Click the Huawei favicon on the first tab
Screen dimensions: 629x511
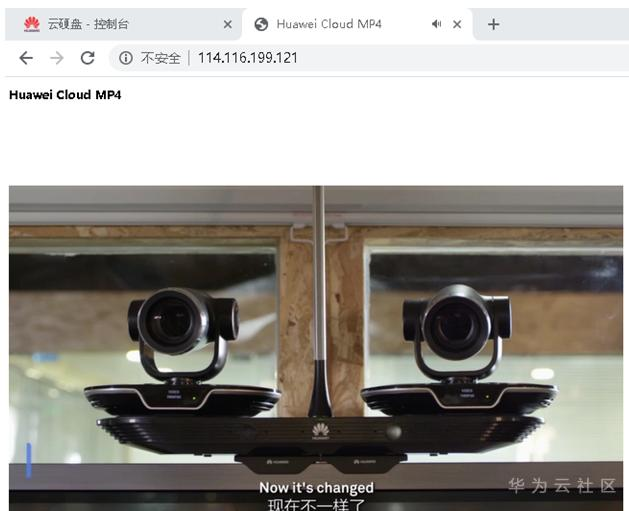[32, 24]
